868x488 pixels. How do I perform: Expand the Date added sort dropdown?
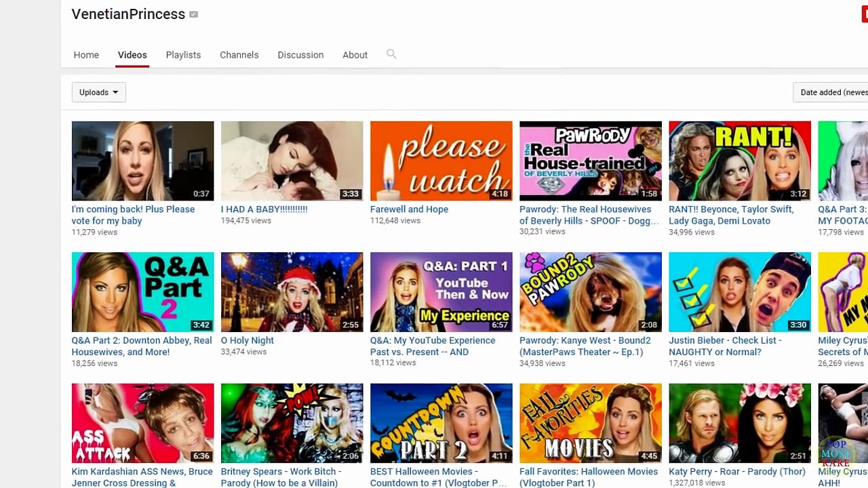click(x=831, y=92)
